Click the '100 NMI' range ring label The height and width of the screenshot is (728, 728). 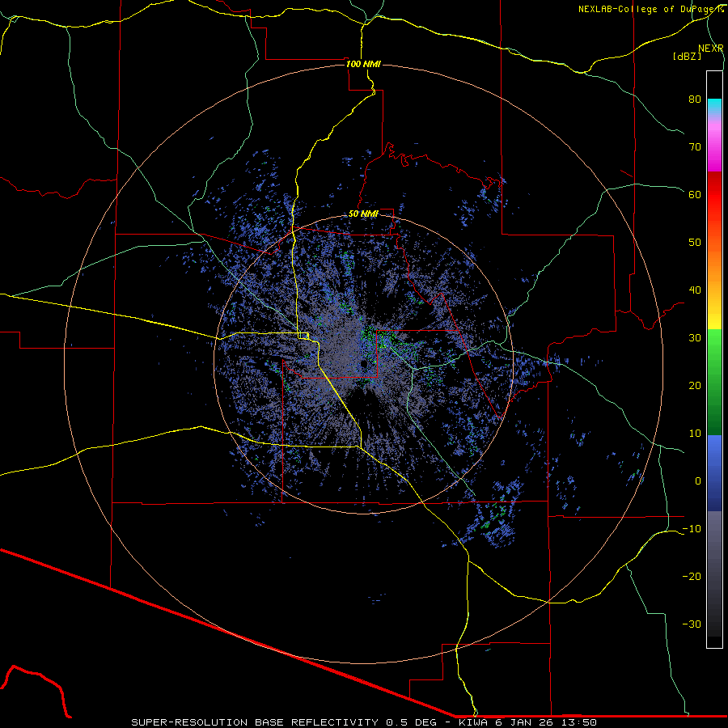pyautogui.click(x=363, y=64)
